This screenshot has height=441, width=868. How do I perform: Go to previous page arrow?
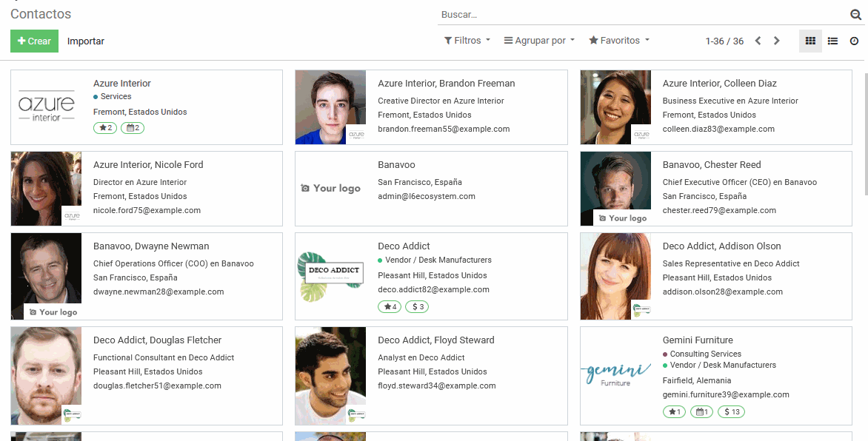point(758,41)
